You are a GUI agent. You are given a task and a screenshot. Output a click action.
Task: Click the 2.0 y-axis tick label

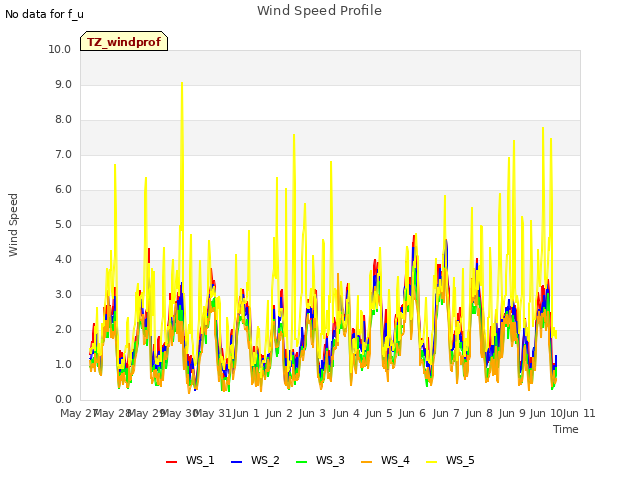point(63,329)
